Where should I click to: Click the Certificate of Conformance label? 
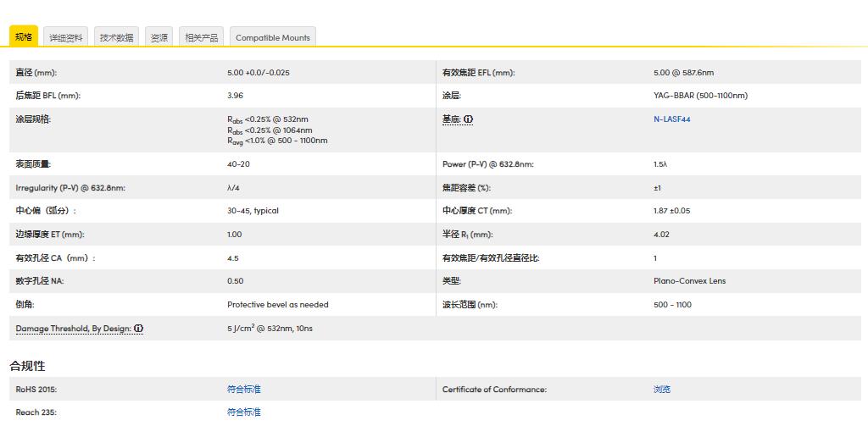pos(494,390)
